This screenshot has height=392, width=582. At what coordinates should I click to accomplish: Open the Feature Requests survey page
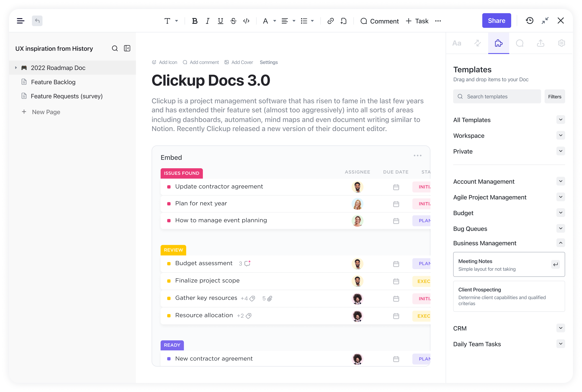coord(67,96)
